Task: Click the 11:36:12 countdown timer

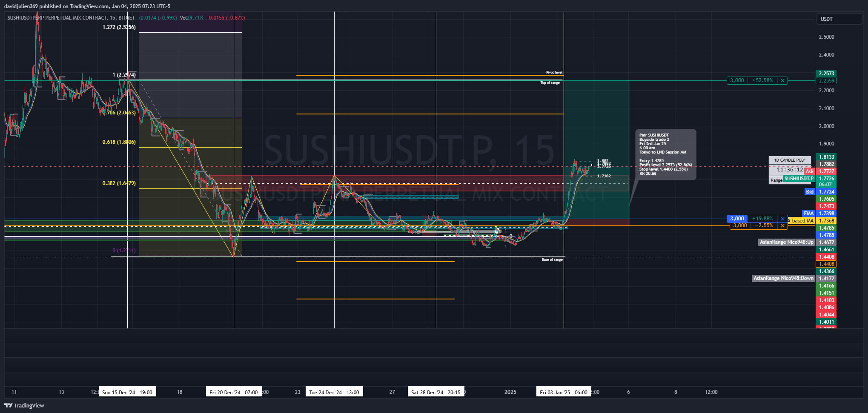Action: click(x=790, y=169)
